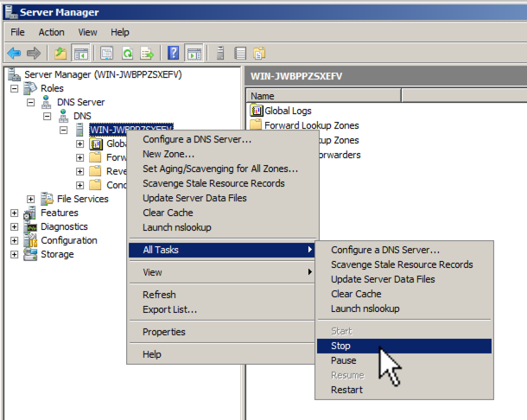Click the Configuration icon in tree

30,240
